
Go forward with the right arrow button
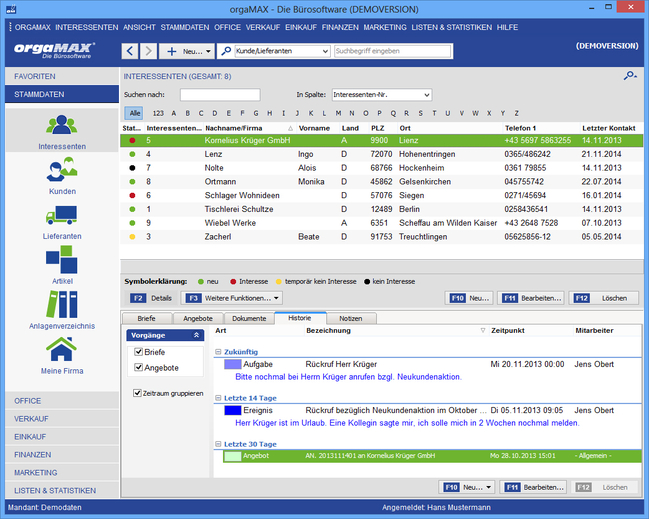click(148, 51)
